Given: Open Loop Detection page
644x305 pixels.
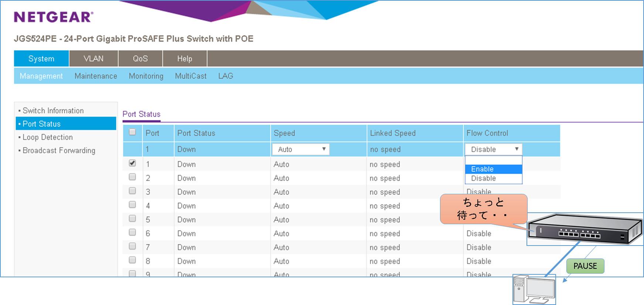Looking at the screenshot, I should [x=48, y=137].
